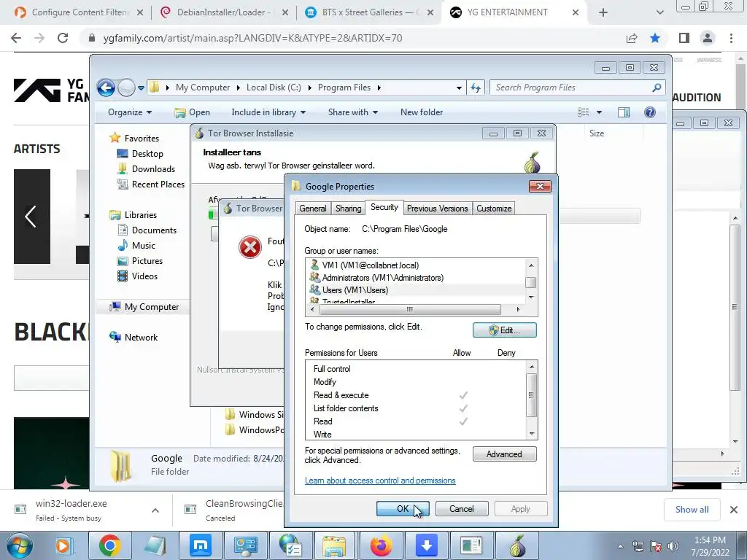Open the blue download arrow taskbar app
Image resolution: width=747 pixels, height=560 pixels.
pos(427,545)
